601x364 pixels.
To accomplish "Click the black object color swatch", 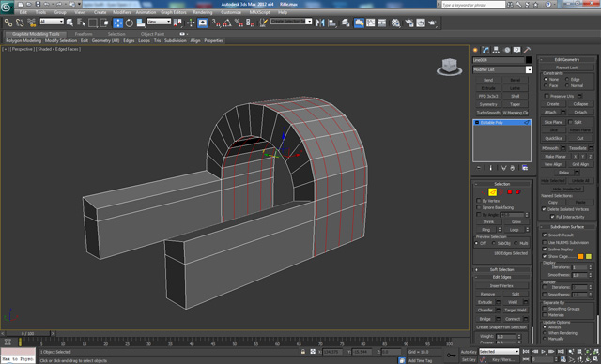I will [529, 60].
